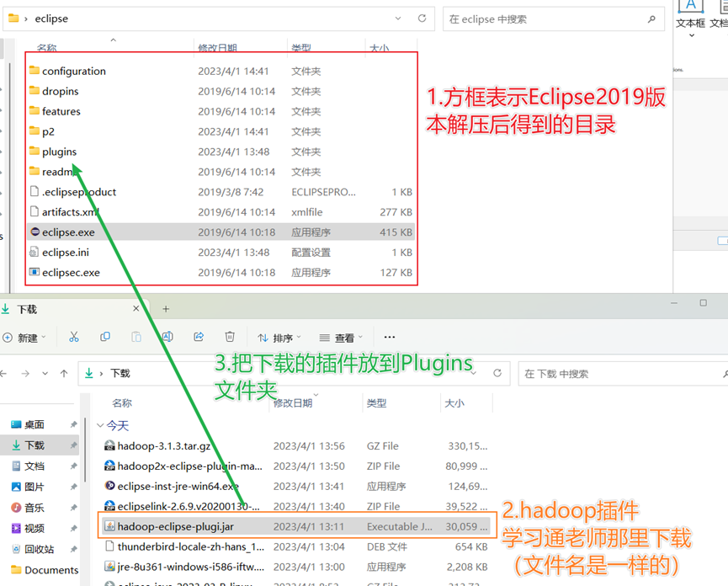
Task: Sort 下载 files by 类型 column
Action: [376, 403]
